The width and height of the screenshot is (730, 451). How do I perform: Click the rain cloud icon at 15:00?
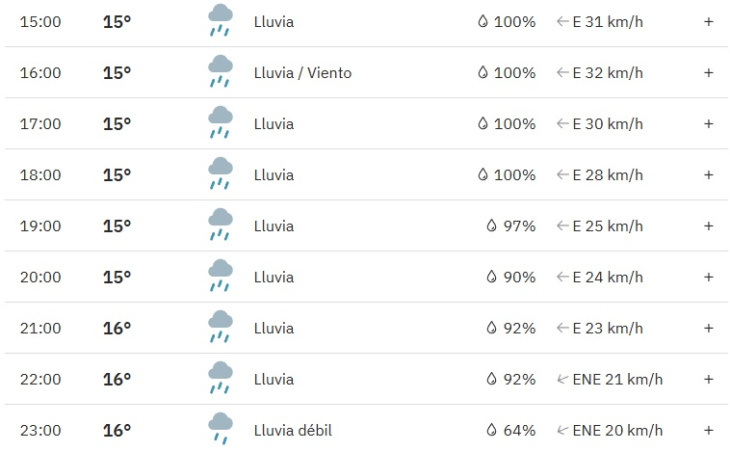[x=220, y=20]
